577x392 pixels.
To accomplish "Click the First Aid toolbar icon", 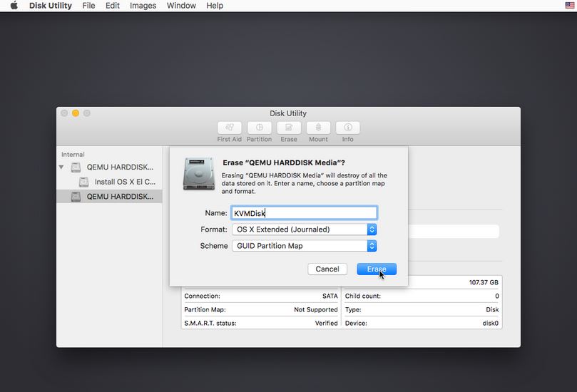I will (229, 128).
